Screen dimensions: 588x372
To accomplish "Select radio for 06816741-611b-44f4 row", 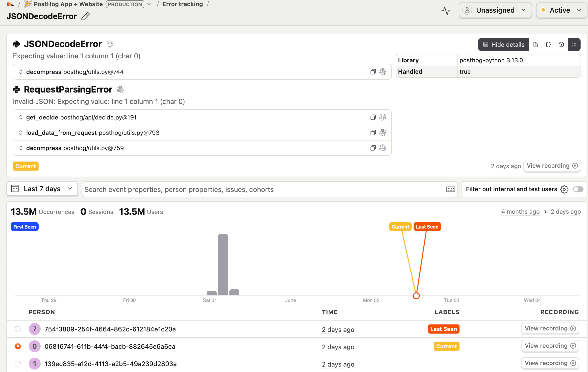I will pos(18,346).
